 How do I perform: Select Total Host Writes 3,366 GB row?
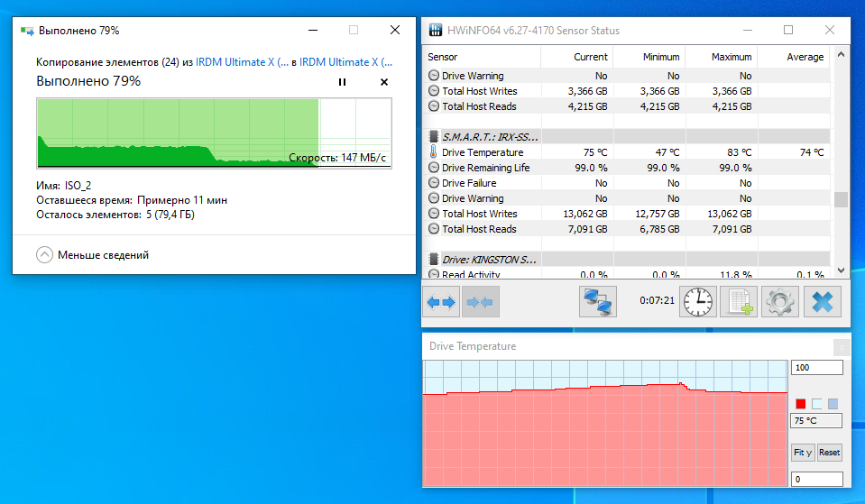point(627,91)
